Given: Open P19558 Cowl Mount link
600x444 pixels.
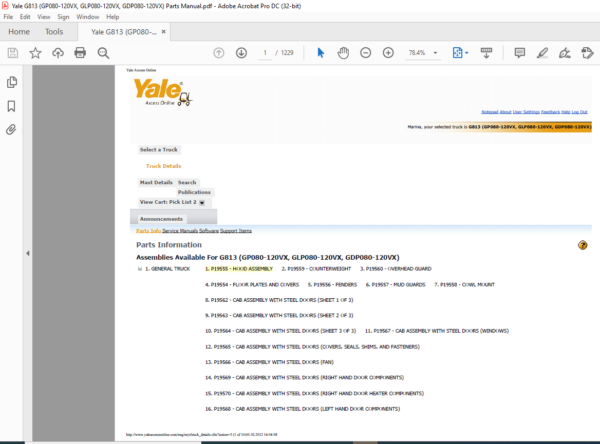Looking at the screenshot, I should click(464, 285).
